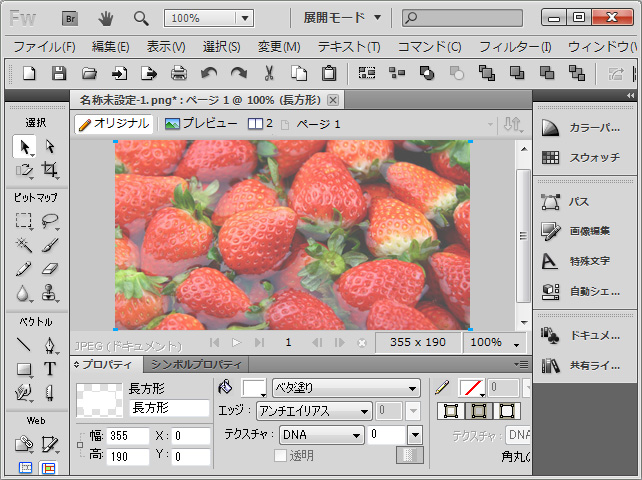Screen dimensions: 642x480
Task: Open canvas zoom 100% dropdown in status bar
Action: pos(496,342)
